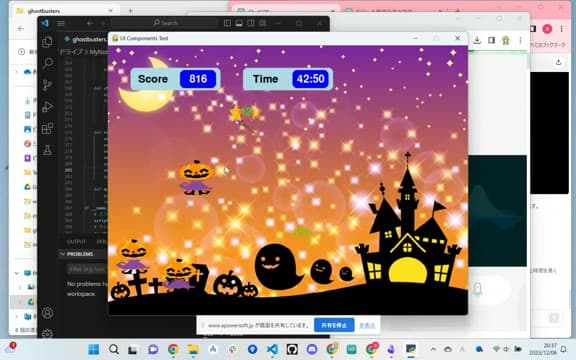Minimize the UI Components Test window

tap(415, 38)
